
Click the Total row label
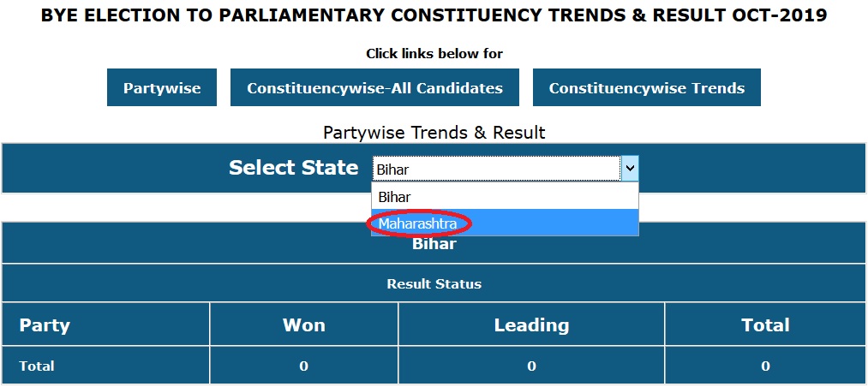(37, 366)
